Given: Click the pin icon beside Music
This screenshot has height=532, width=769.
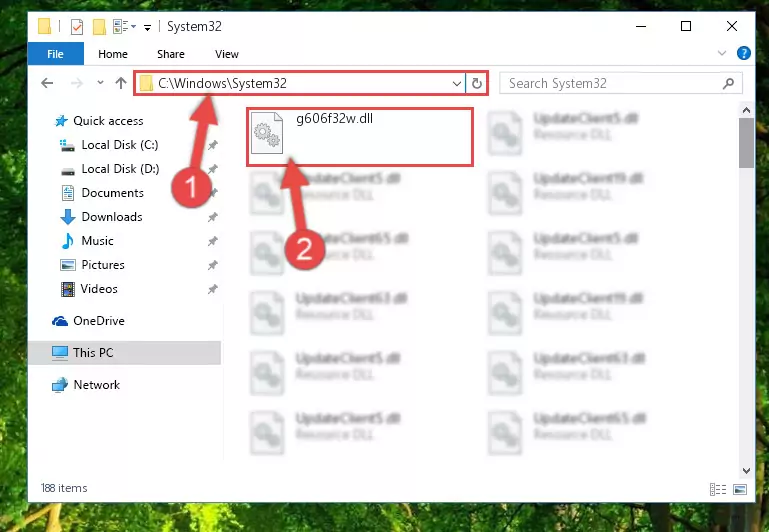Looking at the screenshot, I should 212,241.
